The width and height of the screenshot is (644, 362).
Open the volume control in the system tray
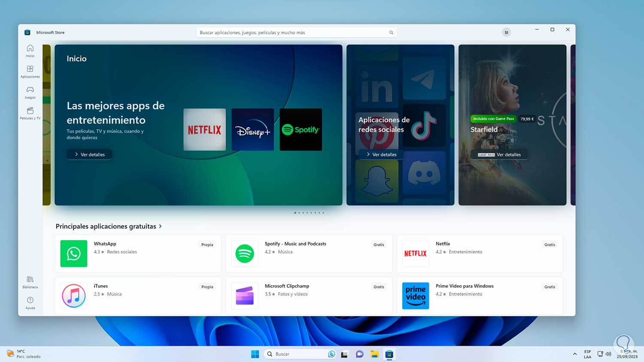[x=608, y=354]
